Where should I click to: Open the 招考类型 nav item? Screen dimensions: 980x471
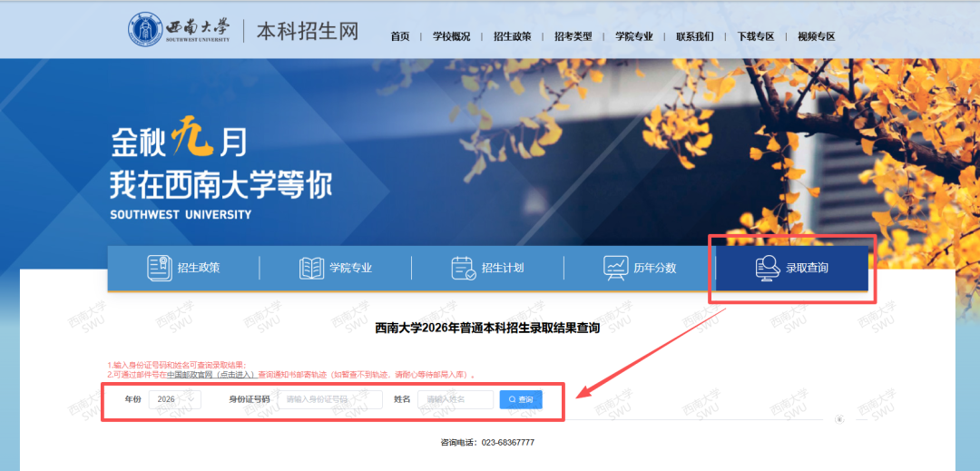573,36
